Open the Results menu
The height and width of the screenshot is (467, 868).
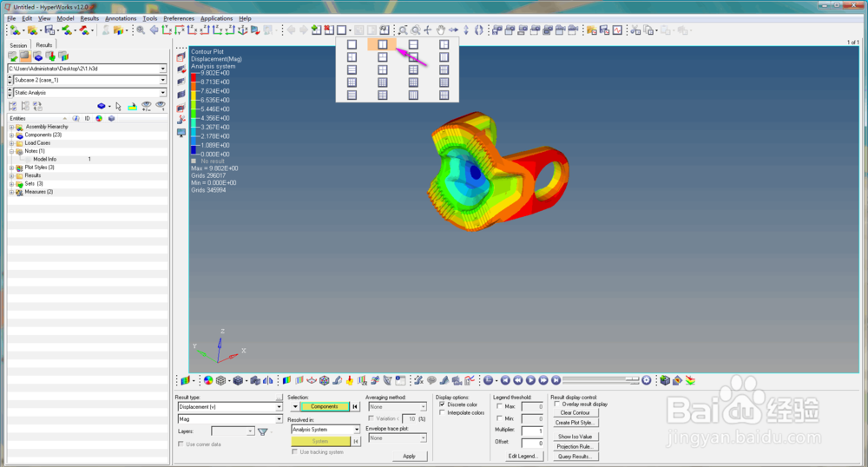[89, 18]
